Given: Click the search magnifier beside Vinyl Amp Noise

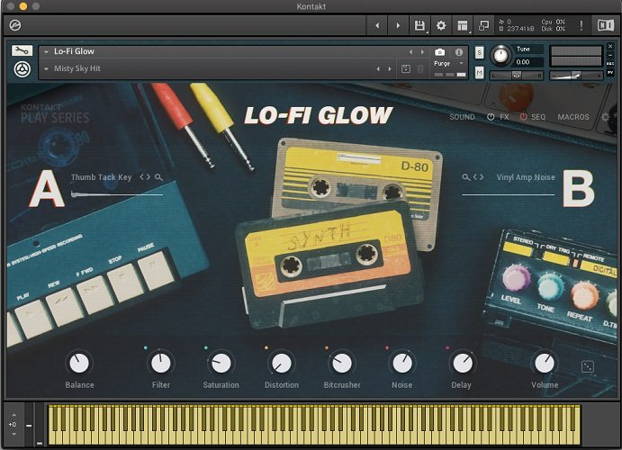Looking at the screenshot, I should tap(465, 177).
